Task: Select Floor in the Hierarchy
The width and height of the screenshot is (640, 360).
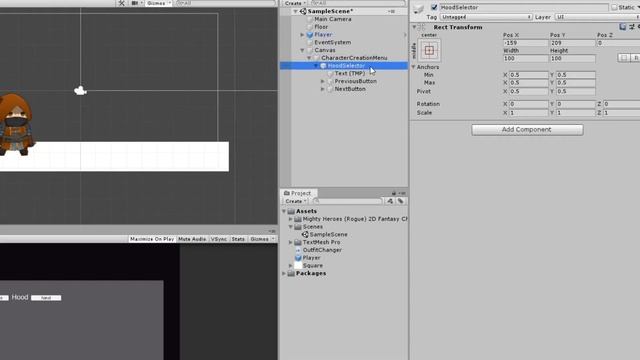Action: click(321, 27)
